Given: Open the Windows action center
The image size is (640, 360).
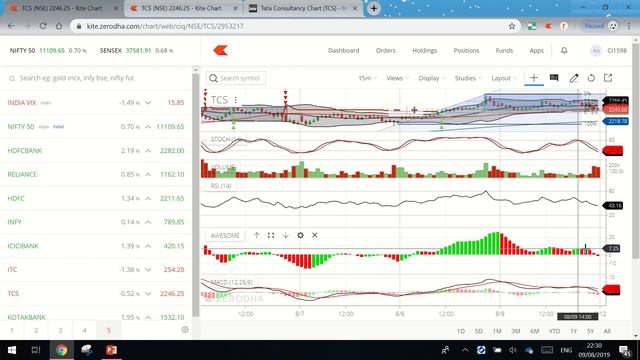Looking at the screenshot, I should point(624,350).
